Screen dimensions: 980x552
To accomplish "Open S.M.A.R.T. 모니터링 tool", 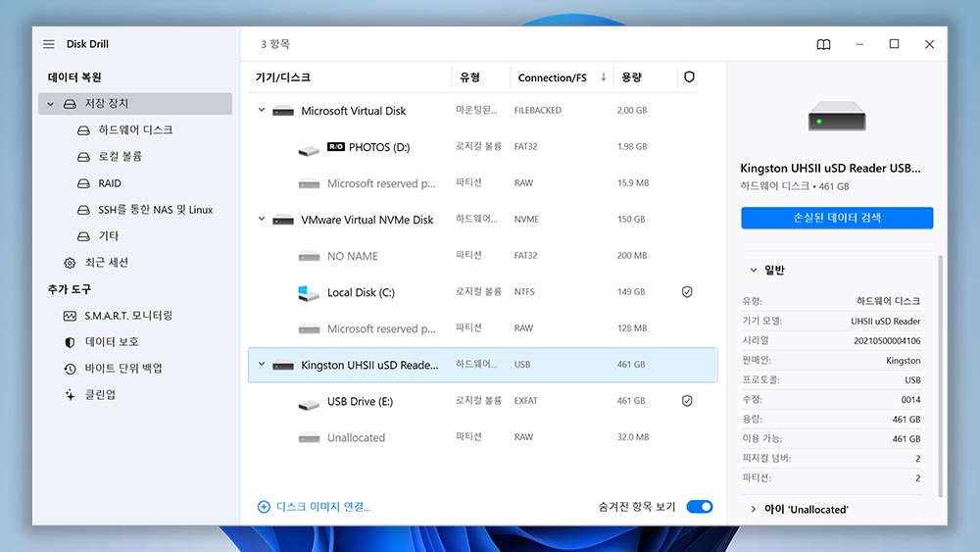I will [x=128, y=316].
